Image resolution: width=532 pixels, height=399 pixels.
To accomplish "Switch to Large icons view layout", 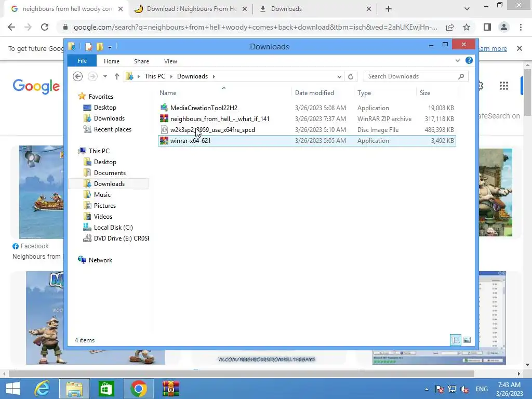I will 467,340.
